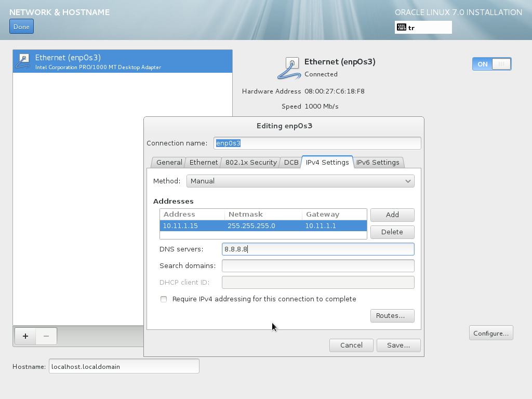The height and width of the screenshot is (399, 532).
Task: Click the DNS servers input field
Action: [317, 249]
